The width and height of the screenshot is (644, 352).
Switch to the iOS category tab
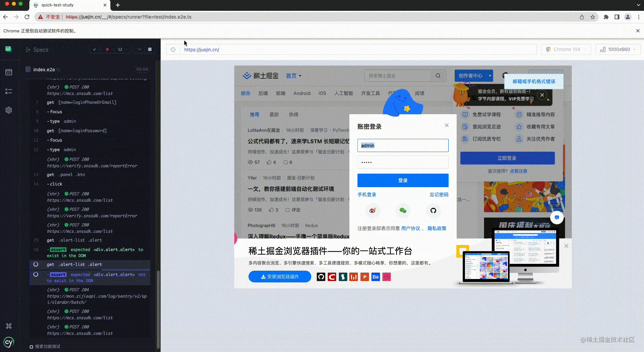point(322,93)
